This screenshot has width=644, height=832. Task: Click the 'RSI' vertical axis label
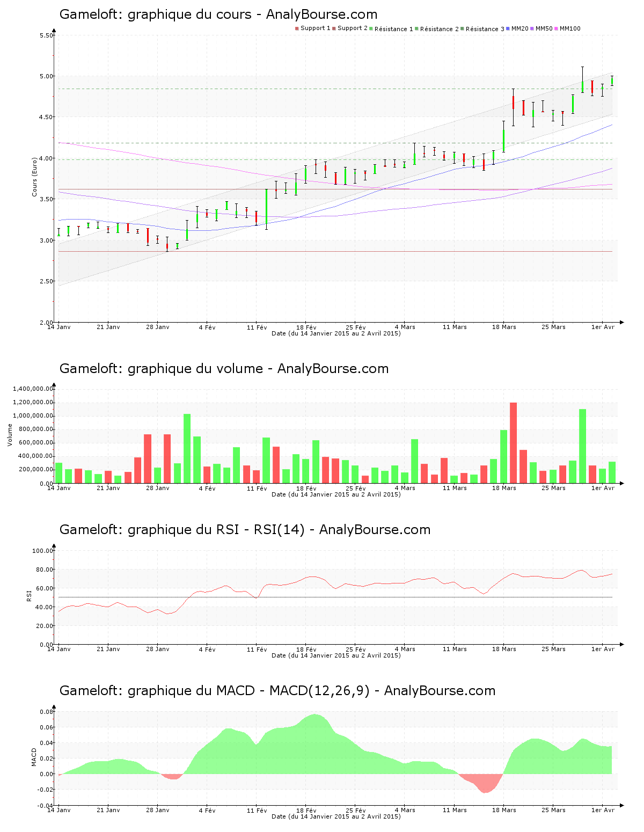[29, 595]
